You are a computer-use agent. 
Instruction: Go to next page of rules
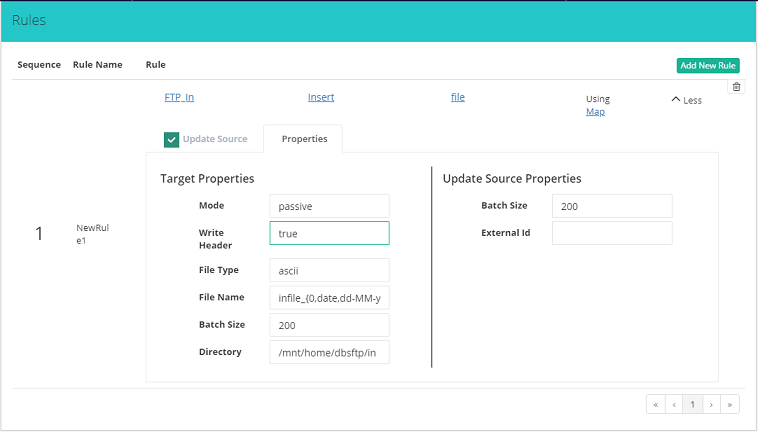712,405
